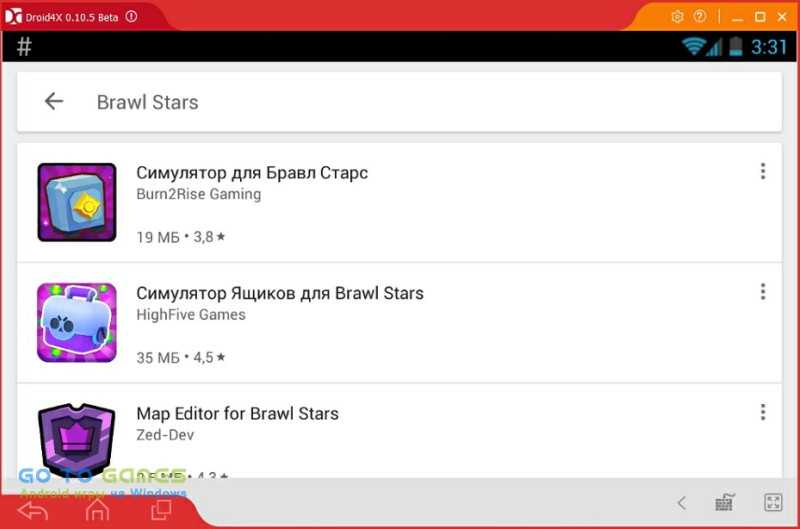
Task: Select the title Симулятор Ящиков для Brawl Stars
Action: pos(280,293)
